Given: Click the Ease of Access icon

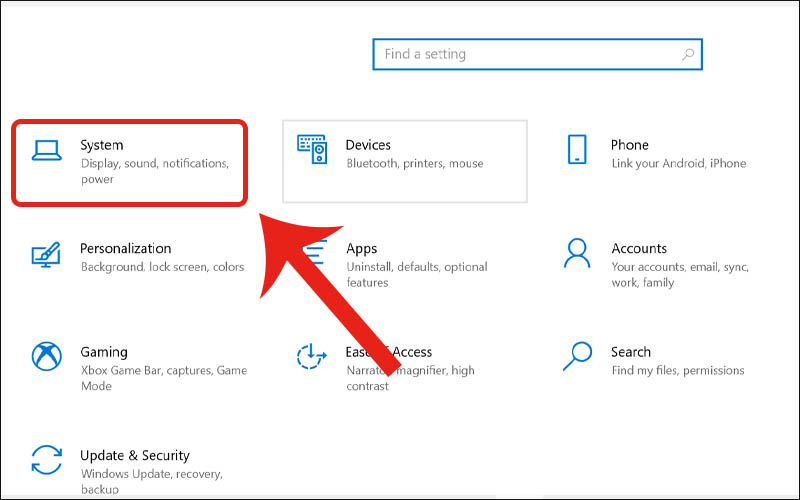Looking at the screenshot, I should click(311, 356).
